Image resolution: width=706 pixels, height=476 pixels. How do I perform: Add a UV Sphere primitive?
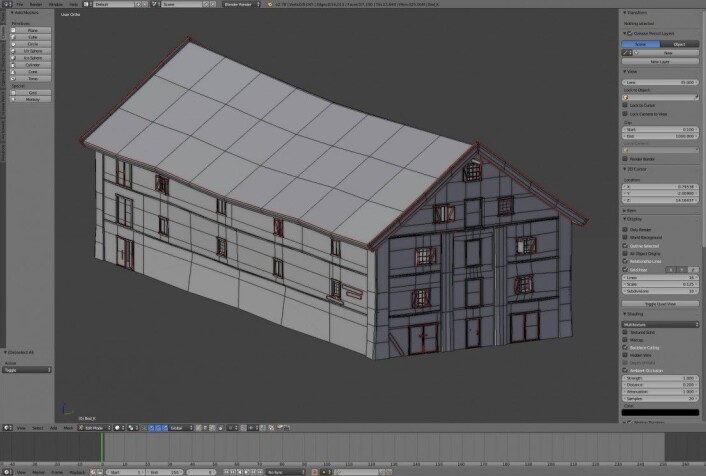(x=31, y=51)
